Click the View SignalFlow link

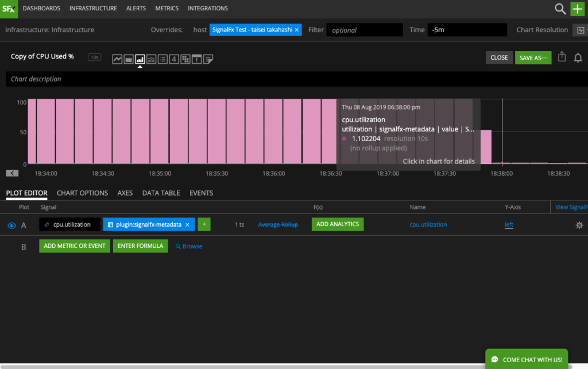pos(571,207)
